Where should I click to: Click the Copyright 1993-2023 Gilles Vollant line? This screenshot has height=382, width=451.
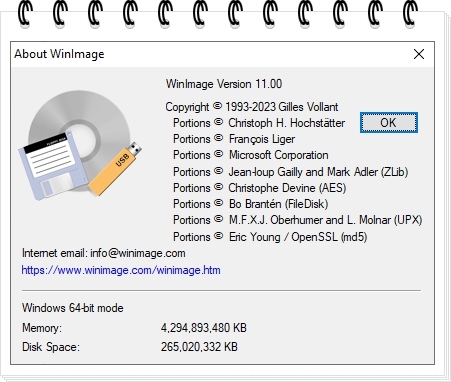252,107
